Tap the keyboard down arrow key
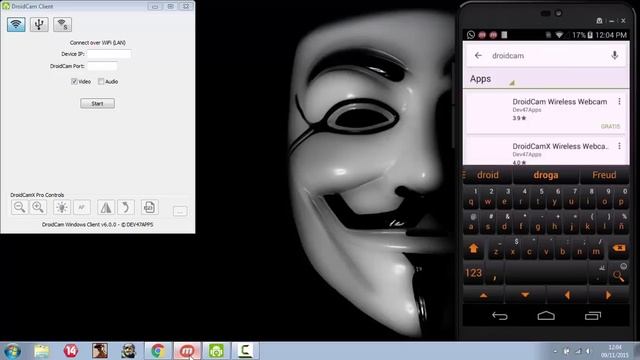The height and width of the screenshot is (360, 640). [525, 295]
